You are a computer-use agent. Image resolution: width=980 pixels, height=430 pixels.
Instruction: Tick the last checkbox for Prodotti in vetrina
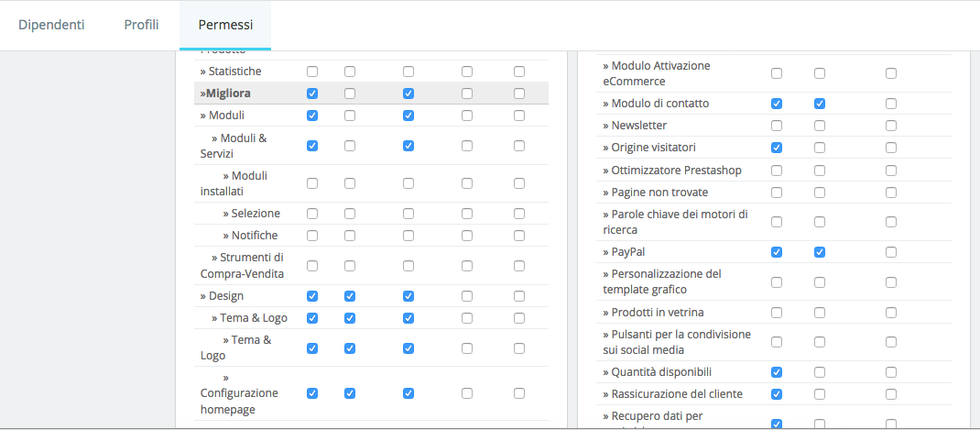891,313
